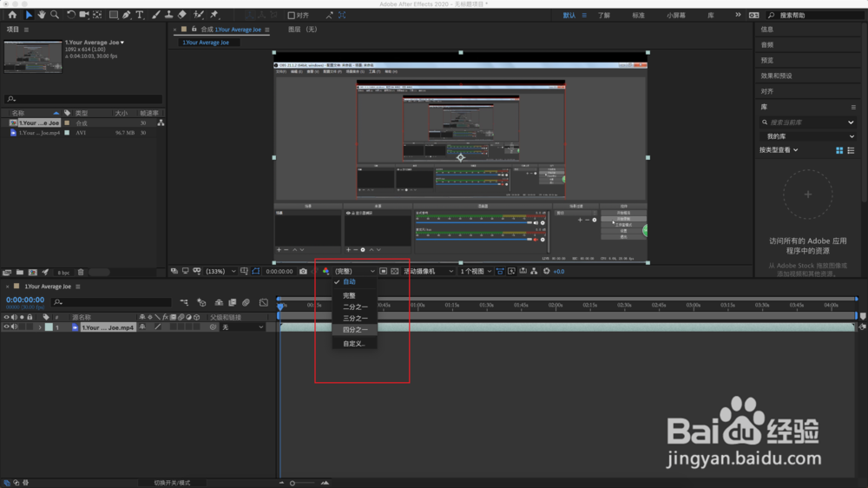
Task: Choose 完整 in the resolution menu
Action: tap(354, 296)
